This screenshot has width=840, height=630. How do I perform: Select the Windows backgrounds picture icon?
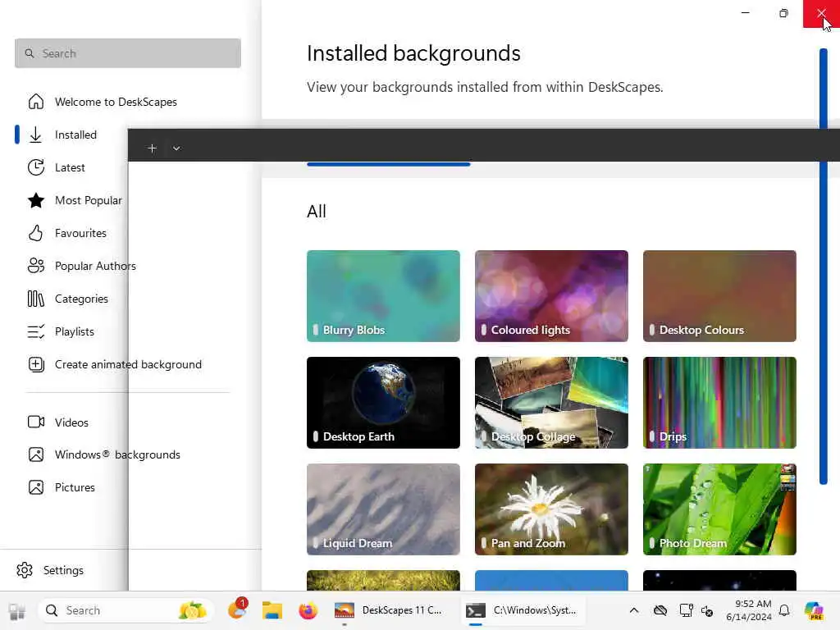pos(36,454)
